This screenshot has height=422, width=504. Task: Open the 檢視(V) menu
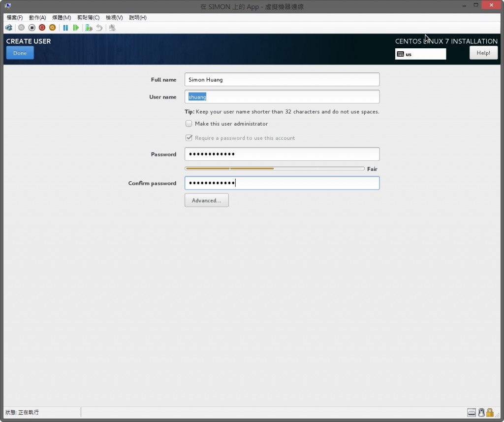pyautogui.click(x=114, y=17)
